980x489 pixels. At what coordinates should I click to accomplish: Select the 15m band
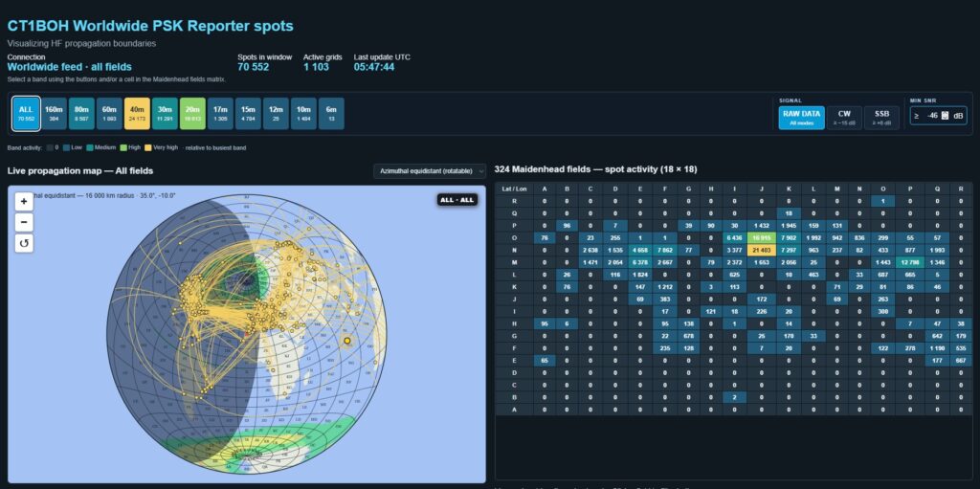click(248, 113)
